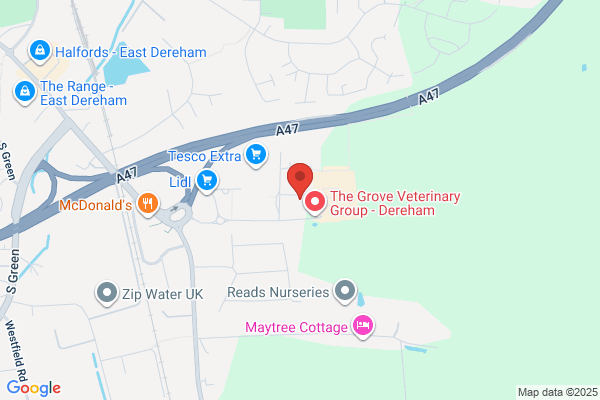
Task: Open The Range - East Dereham label
Action: 83,93
